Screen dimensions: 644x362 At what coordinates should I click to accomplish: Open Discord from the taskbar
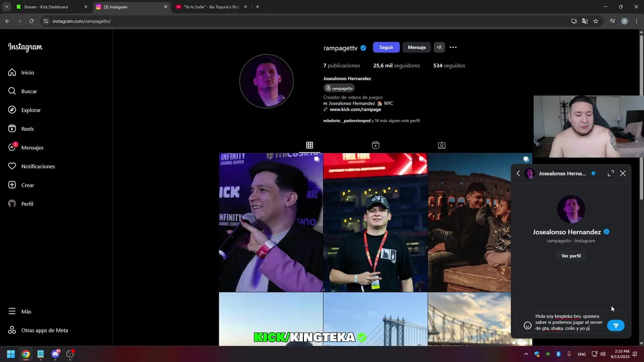[x=55, y=354]
